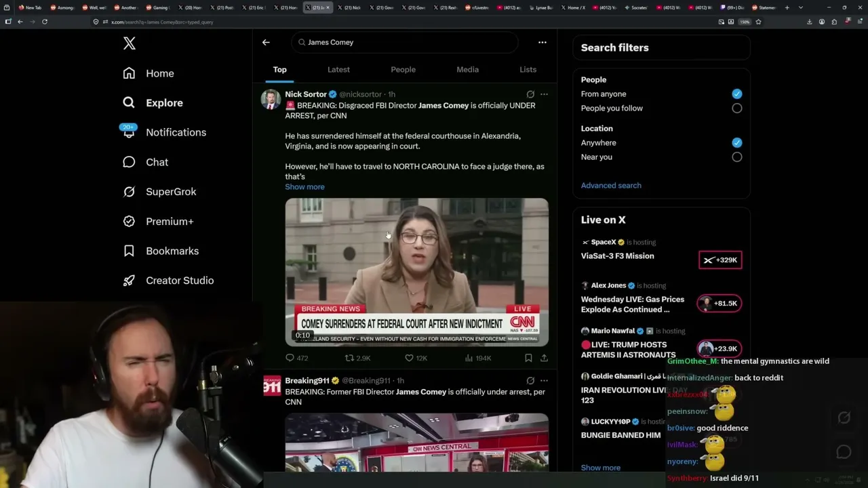Open Advanced search link
This screenshot has height=488, width=868.
click(x=611, y=186)
